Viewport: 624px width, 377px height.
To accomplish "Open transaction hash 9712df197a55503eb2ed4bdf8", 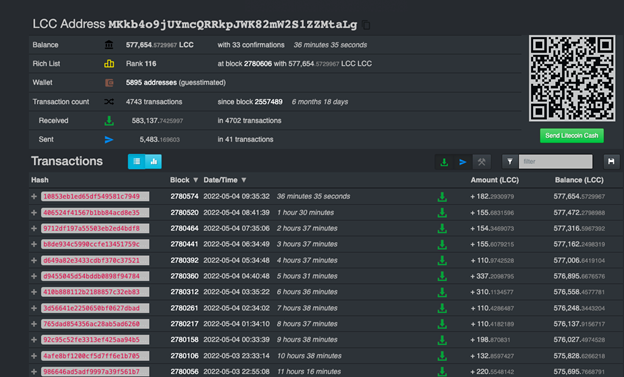I will [95, 229].
